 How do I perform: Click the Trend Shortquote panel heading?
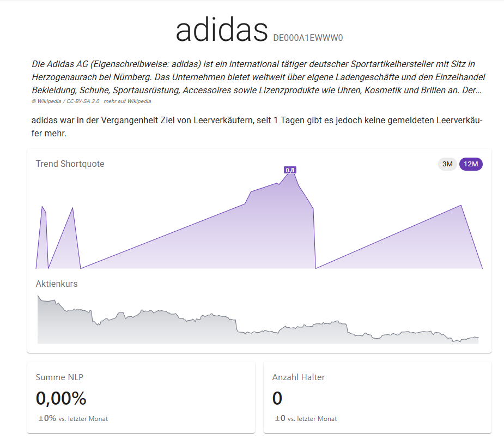click(70, 164)
